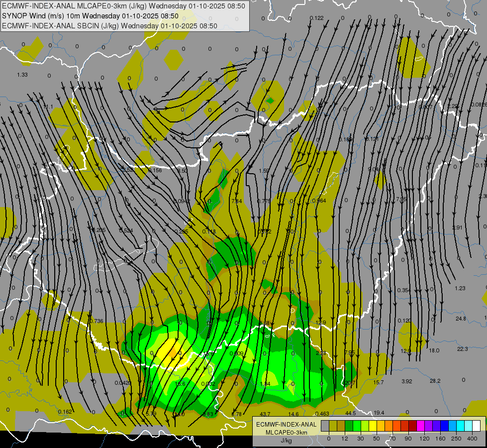Click the map value 0.909
The image size is (487, 448).
[x=237, y=353]
